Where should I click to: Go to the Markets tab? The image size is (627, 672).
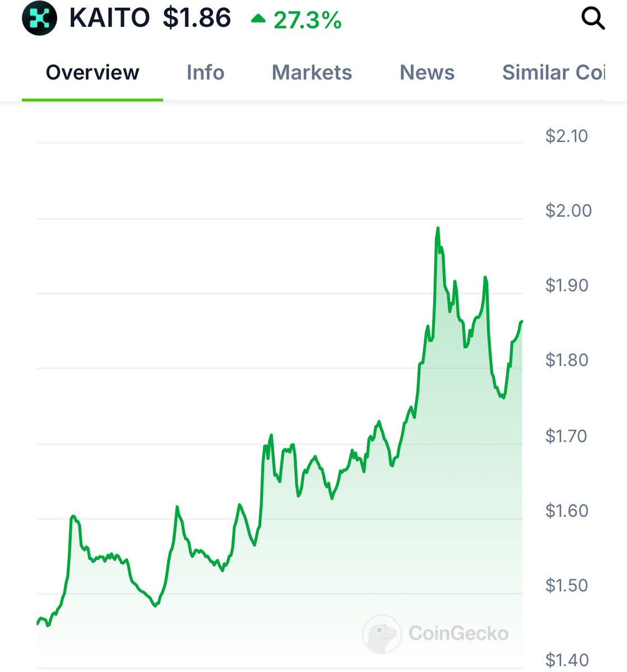pos(312,72)
